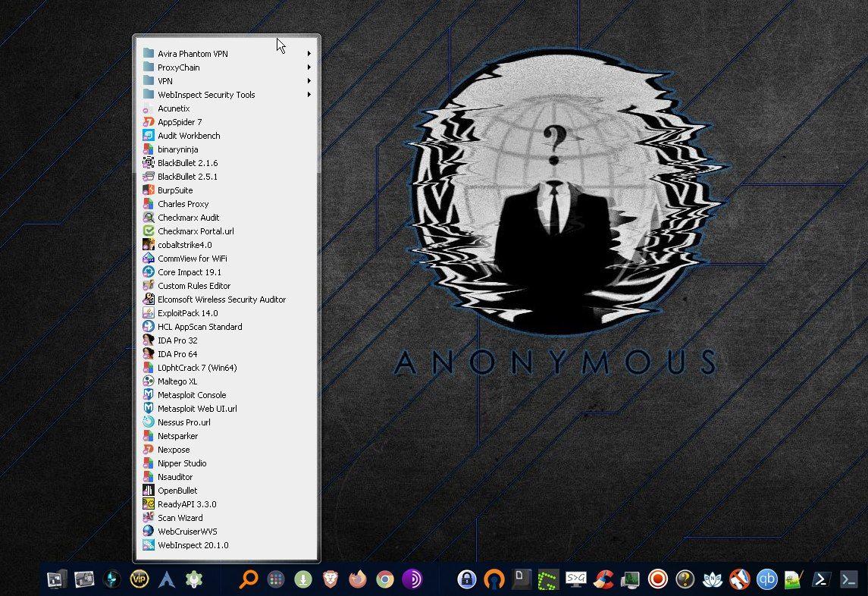Screen dimensions: 868x596
Task: Open the VPN folder entry
Action: click(x=227, y=81)
